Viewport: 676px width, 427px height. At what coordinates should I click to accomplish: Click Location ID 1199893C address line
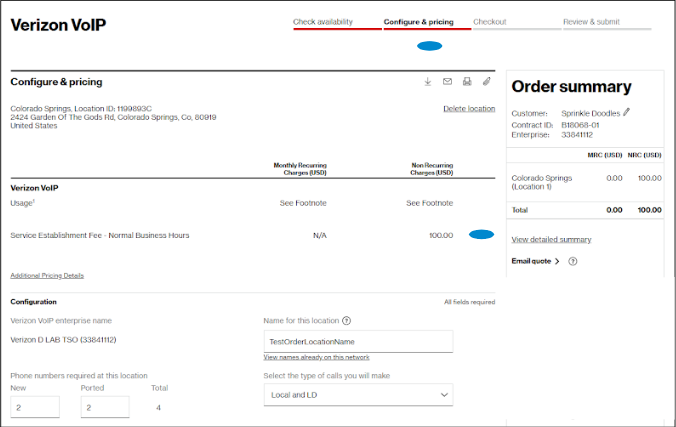tap(81, 109)
